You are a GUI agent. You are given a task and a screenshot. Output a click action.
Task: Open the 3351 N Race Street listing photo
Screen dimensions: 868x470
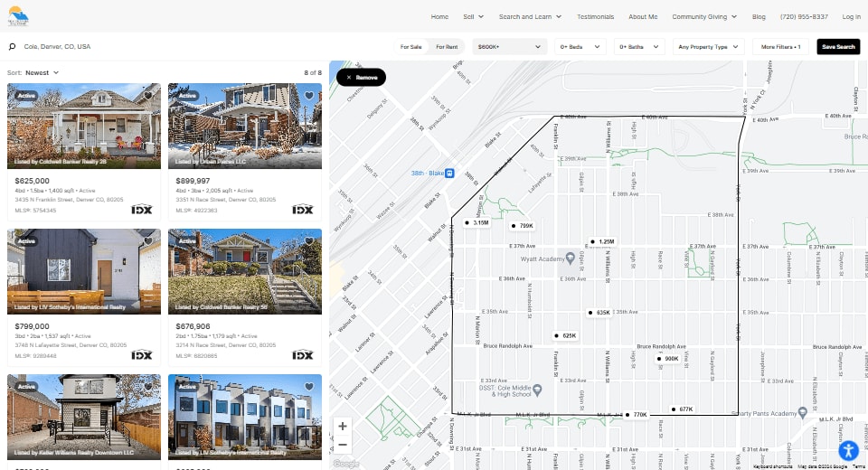coord(245,127)
